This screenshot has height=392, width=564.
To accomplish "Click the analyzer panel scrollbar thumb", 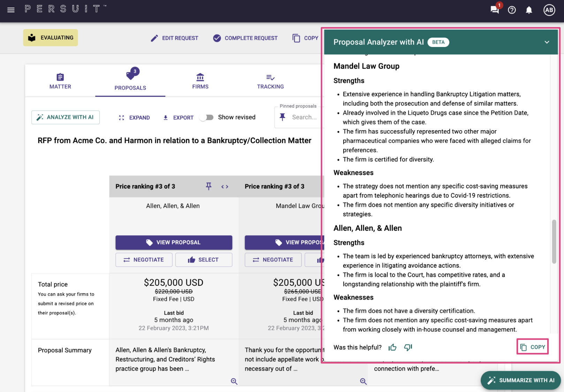I will (554, 242).
